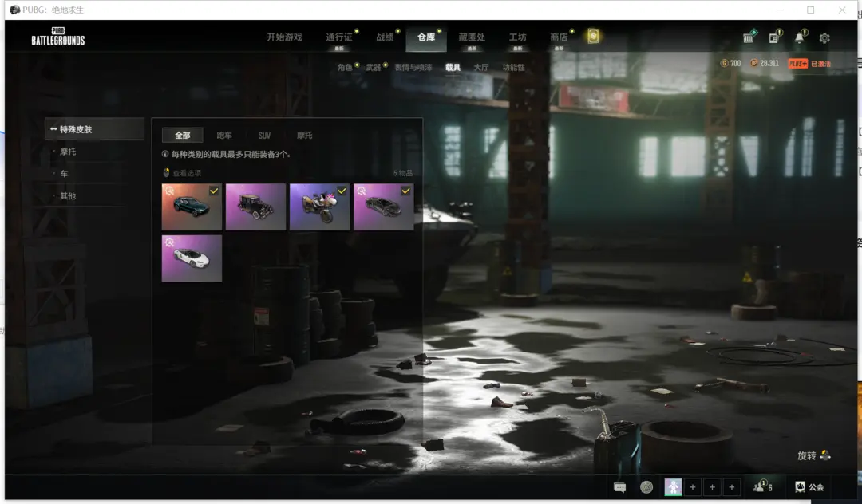Toggle equip check on unicorn motorcycle skin

(342, 191)
